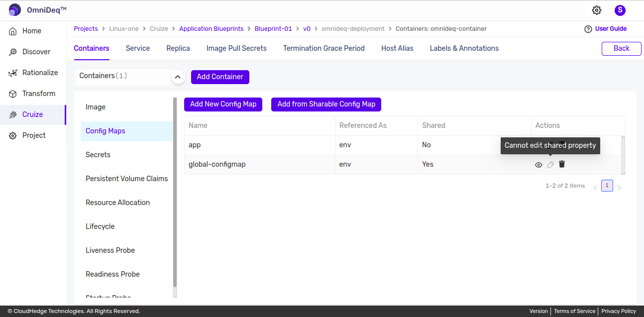Click disabled edit pencil for global-configmap
Screen dimensions: 644x317
click(x=550, y=165)
